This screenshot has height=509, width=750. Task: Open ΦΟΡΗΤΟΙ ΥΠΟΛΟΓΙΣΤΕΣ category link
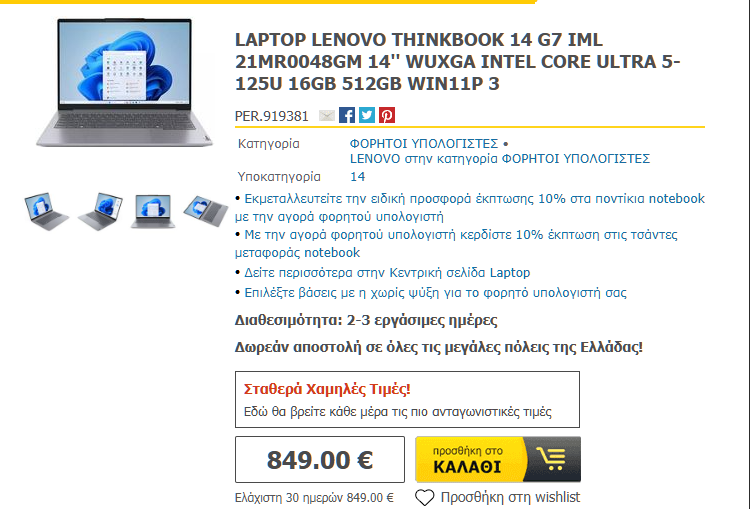(424, 144)
